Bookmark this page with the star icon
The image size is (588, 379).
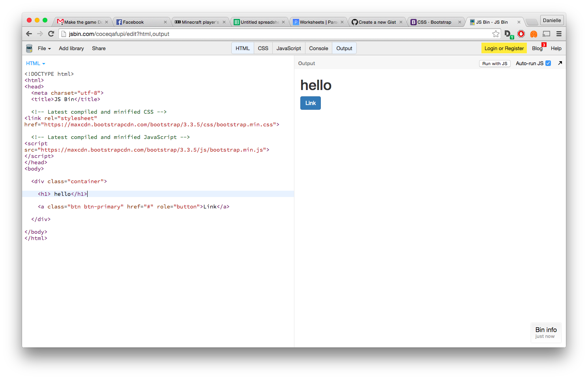coord(496,34)
